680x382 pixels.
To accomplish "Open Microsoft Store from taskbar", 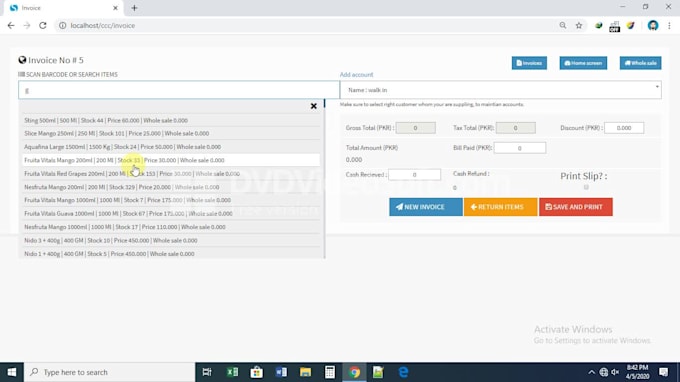I will 256,372.
